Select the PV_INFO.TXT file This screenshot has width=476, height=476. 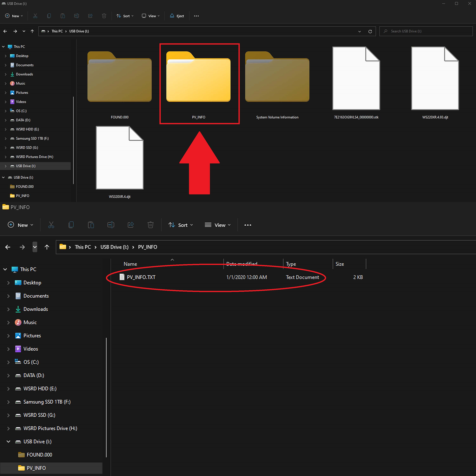coord(141,277)
